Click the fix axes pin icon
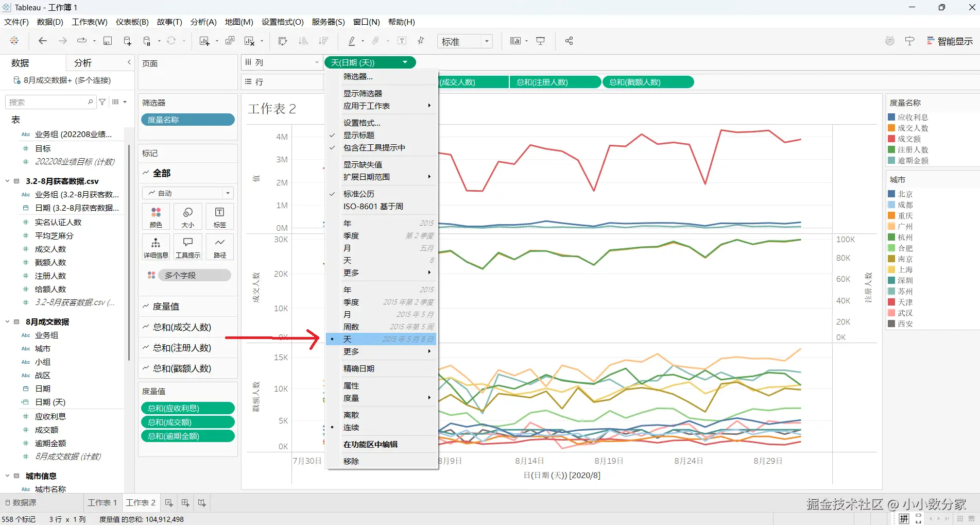The height and width of the screenshot is (525, 980). pyautogui.click(x=421, y=41)
